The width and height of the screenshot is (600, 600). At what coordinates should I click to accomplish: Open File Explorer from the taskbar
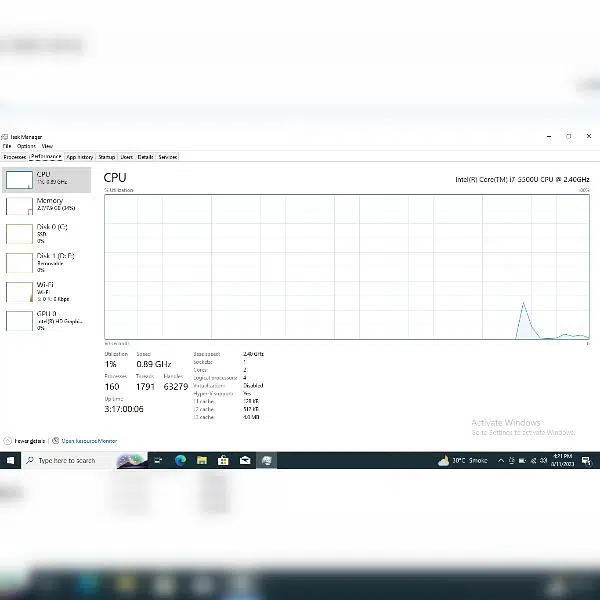pyautogui.click(x=202, y=460)
